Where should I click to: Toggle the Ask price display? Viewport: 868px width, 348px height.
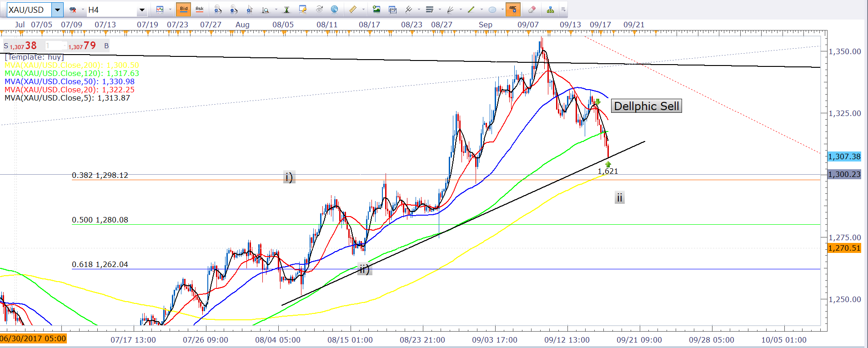pyautogui.click(x=199, y=9)
